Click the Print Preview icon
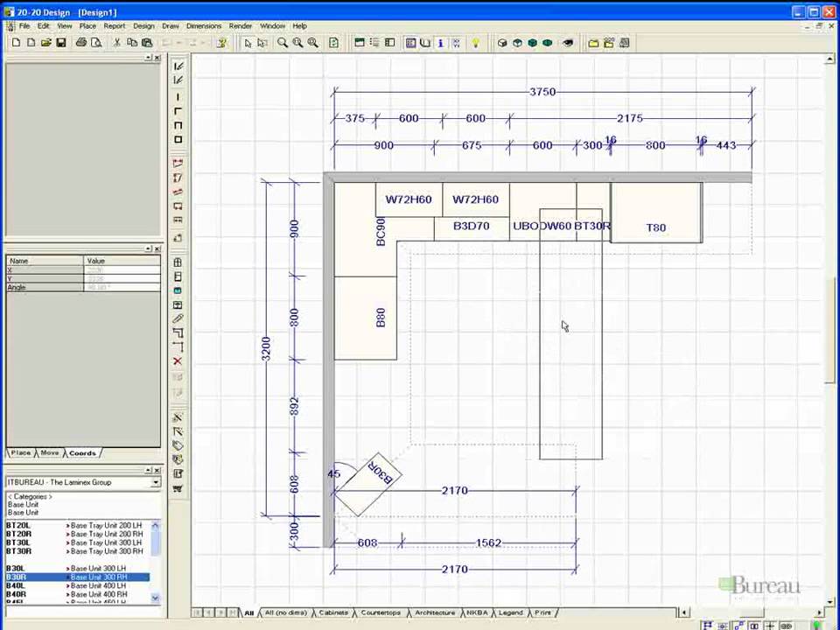Viewport: 840px width, 630px height. [x=96, y=43]
